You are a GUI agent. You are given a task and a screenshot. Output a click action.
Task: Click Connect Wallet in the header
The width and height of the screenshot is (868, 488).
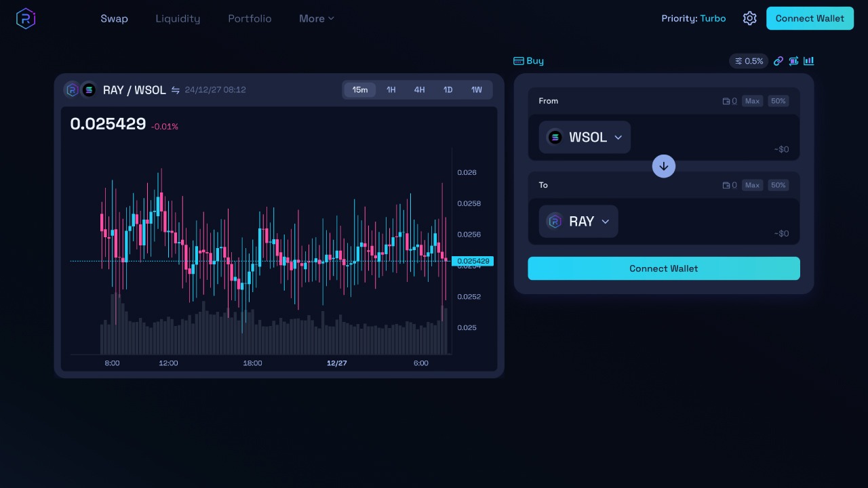[x=810, y=18]
